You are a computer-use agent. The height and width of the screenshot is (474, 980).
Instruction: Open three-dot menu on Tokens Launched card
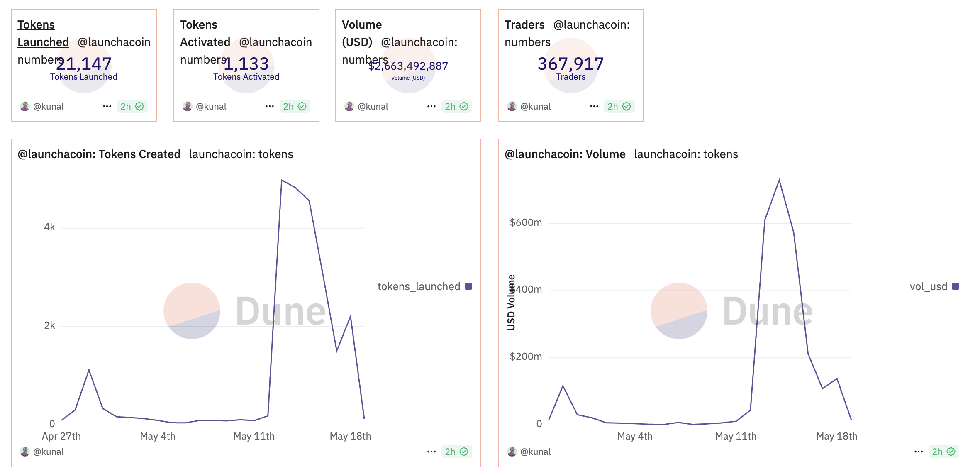click(107, 106)
